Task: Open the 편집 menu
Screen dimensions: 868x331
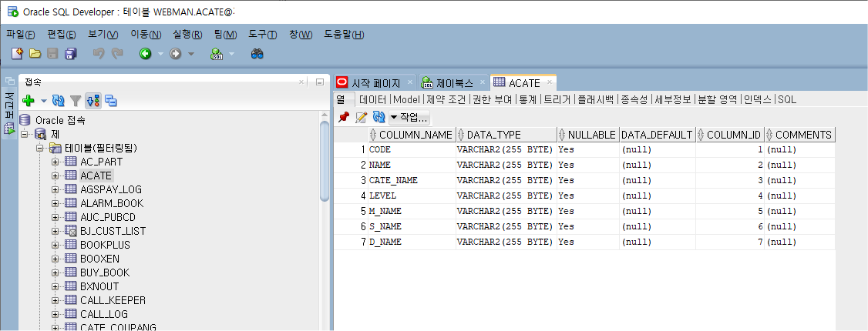Action: [62, 35]
